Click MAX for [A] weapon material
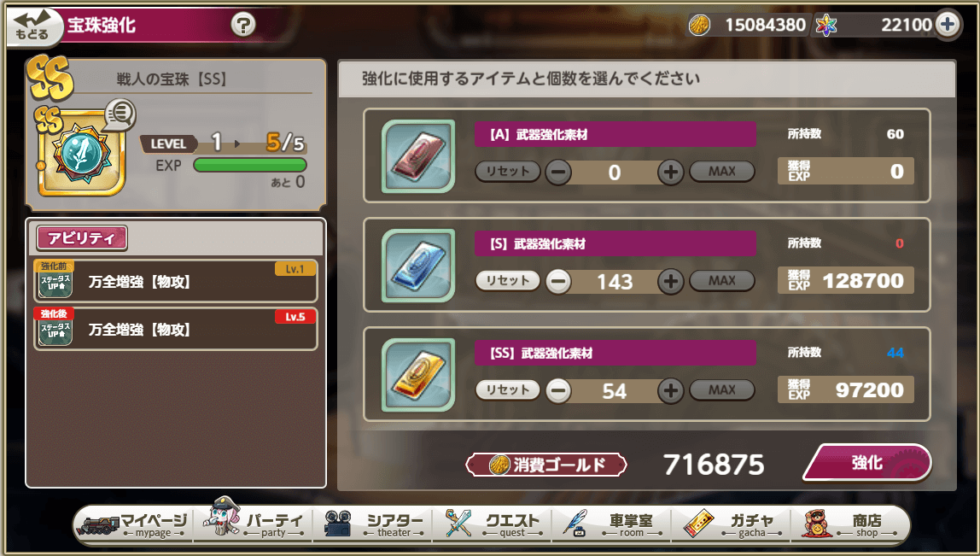This screenshot has height=556, width=980. pyautogui.click(x=722, y=172)
